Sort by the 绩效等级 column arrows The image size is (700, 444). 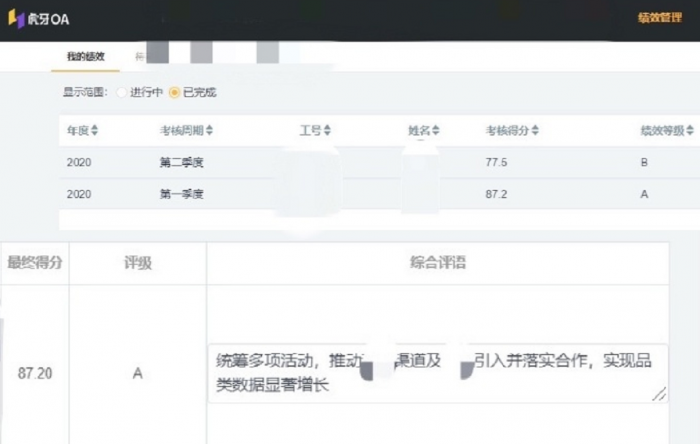(690, 130)
